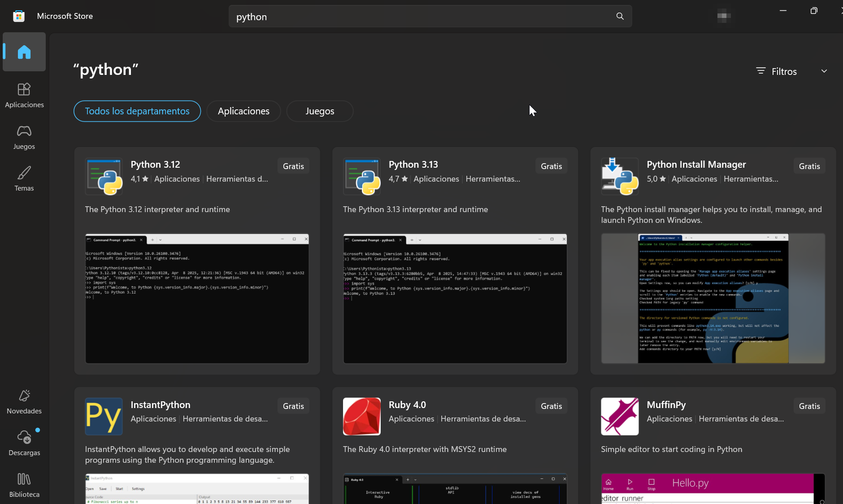Viewport: 843px width, 504px height.
Task: Open the Home section in the sidebar
Action: pyautogui.click(x=24, y=52)
